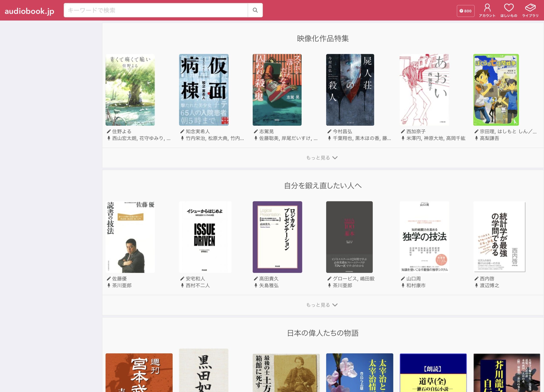544x392 pixels.
Task: Open the ぼくらの七日間戦争 book cover
Action: point(496,90)
